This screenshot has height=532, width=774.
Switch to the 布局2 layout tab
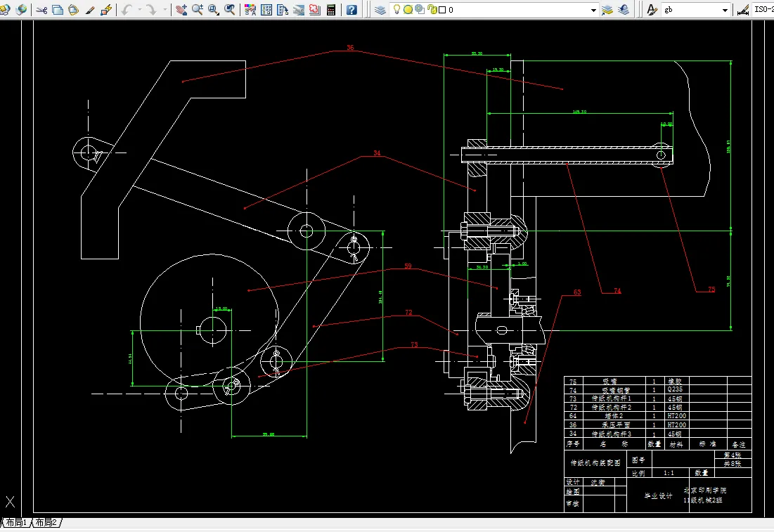click(46, 522)
